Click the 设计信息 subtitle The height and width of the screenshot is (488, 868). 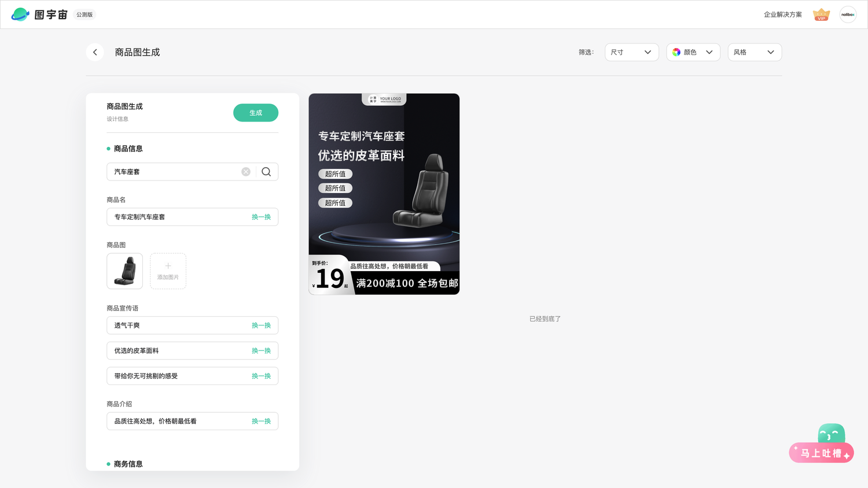117,119
